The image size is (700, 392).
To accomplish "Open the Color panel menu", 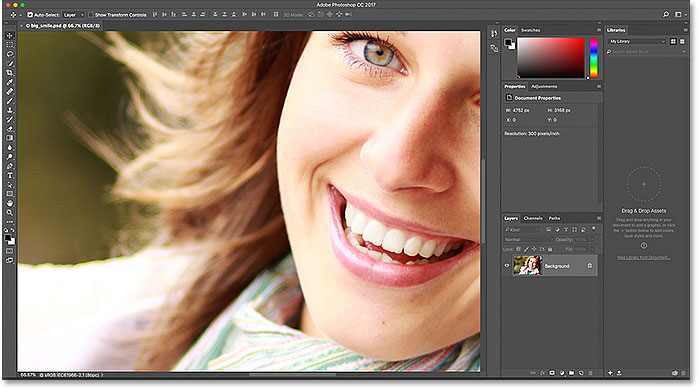I will tap(599, 30).
